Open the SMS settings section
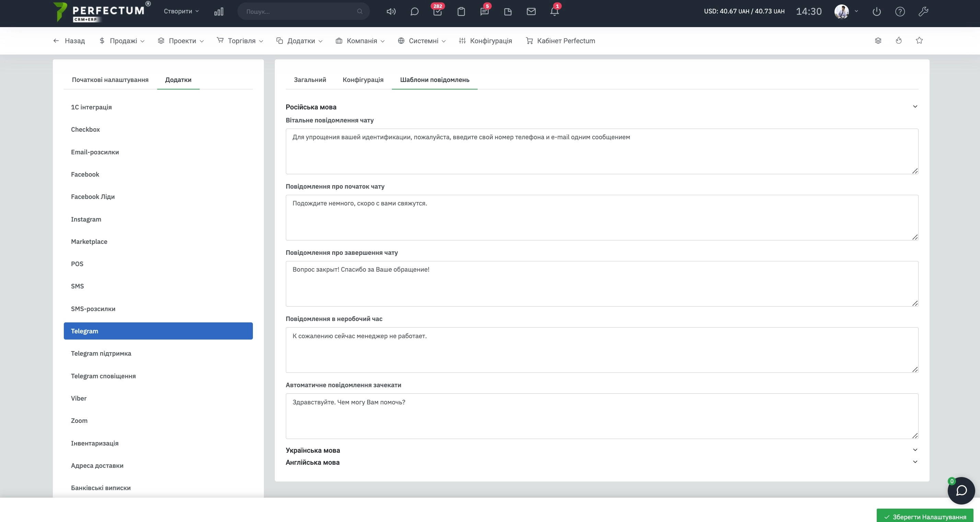The image size is (980, 522). pos(77,286)
